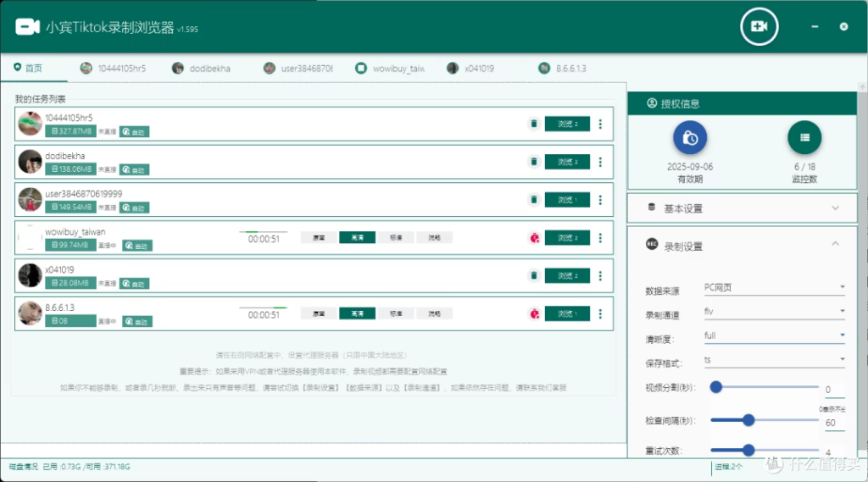Click 浏览 button for dodibekha

pos(567,162)
